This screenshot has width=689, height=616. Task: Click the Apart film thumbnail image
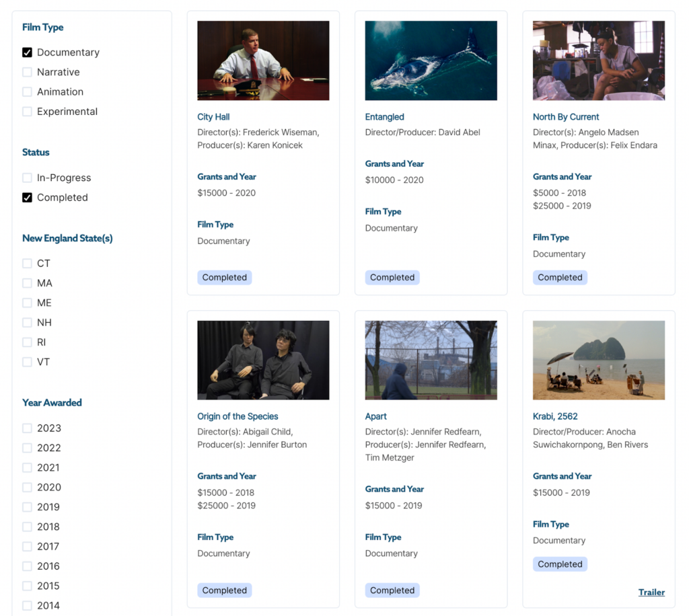click(431, 360)
